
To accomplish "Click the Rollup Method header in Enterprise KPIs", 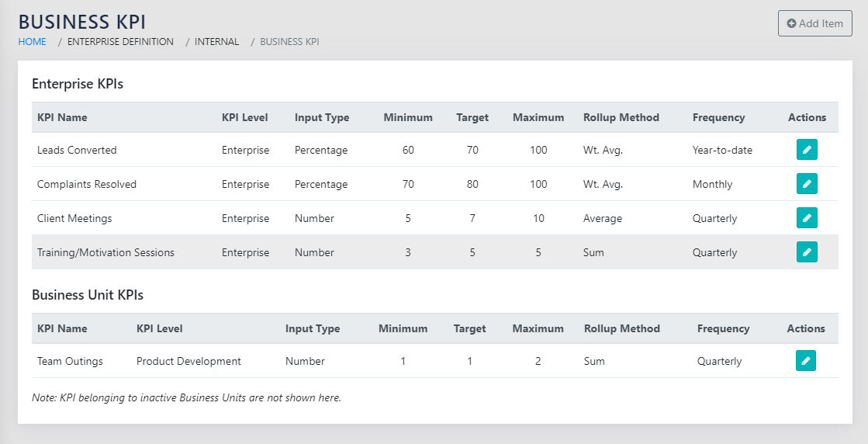I will point(621,118).
